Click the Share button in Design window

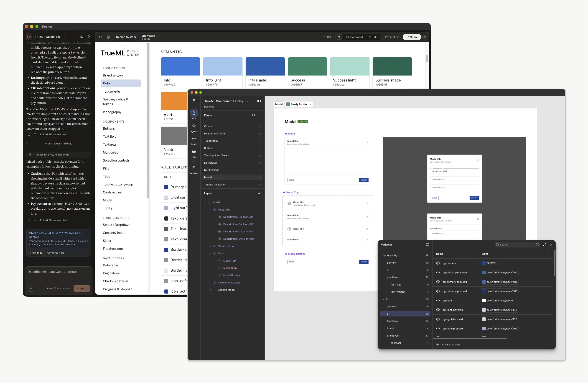click(x=412, y=37)
